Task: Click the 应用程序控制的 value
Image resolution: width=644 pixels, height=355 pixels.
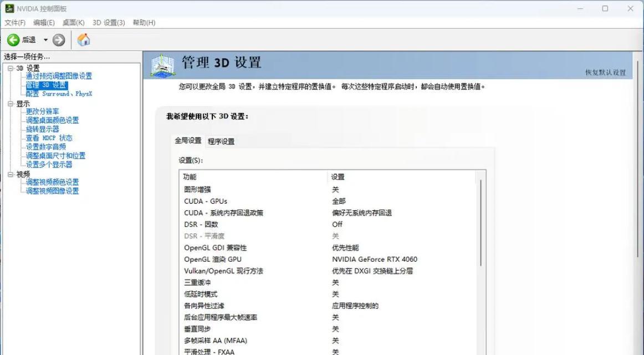Action: tap(355, 306)
